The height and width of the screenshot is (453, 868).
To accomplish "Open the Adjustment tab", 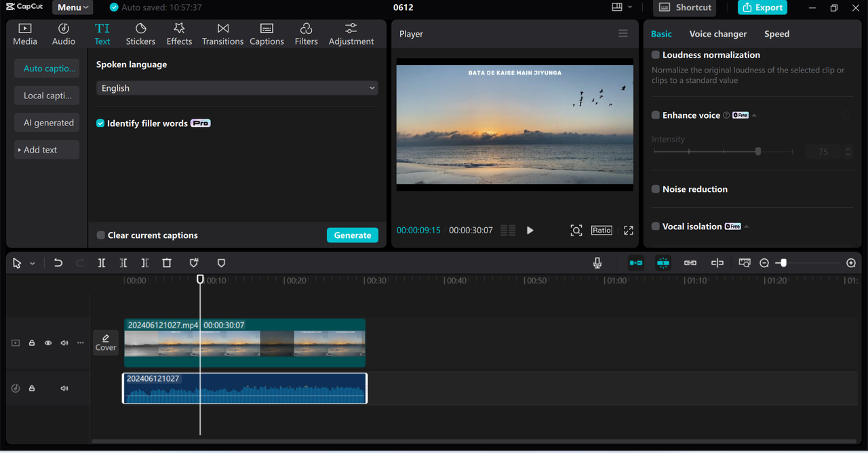I will (351, 34).
